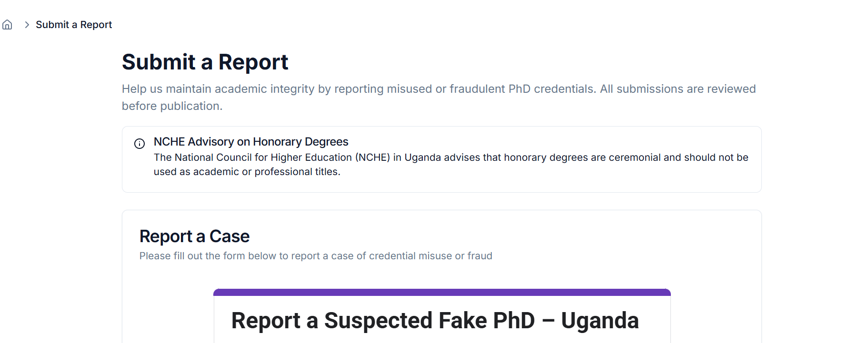Click the 'Please fill out the form below' subtitle
Viewport: 868px width, 343px height.
click(x=315, y=256)
